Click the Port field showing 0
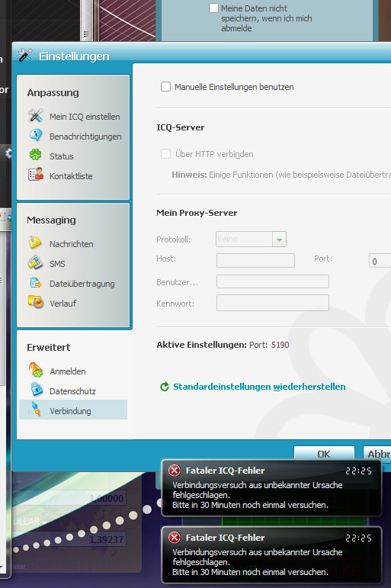391x588 pixels. point(380,261)
